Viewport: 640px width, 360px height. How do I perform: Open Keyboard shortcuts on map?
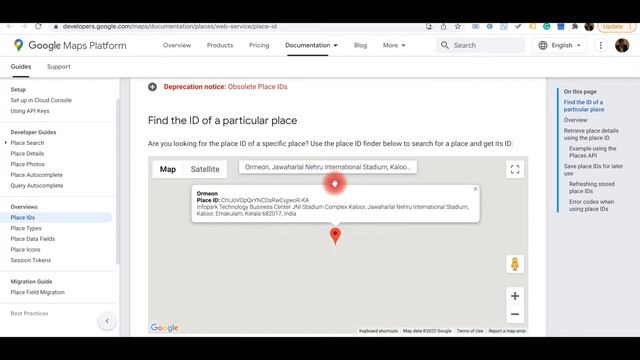pyautogui.click(x=378, y=331)
